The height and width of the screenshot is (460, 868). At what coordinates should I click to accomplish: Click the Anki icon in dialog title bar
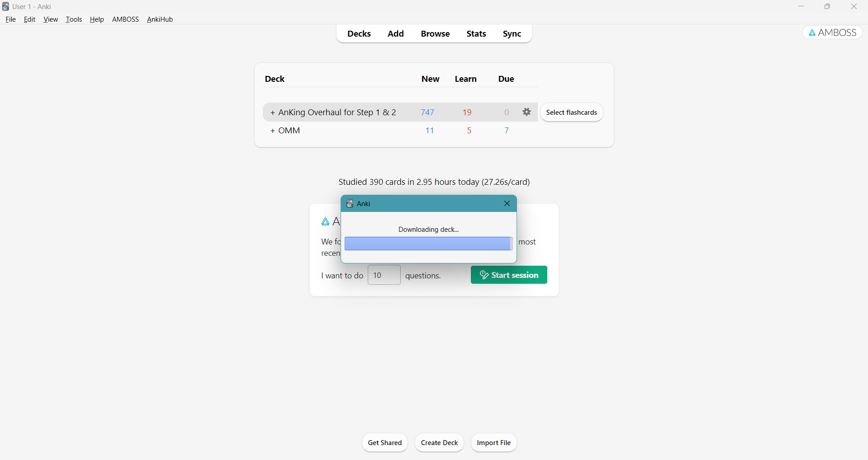[350, 204]
